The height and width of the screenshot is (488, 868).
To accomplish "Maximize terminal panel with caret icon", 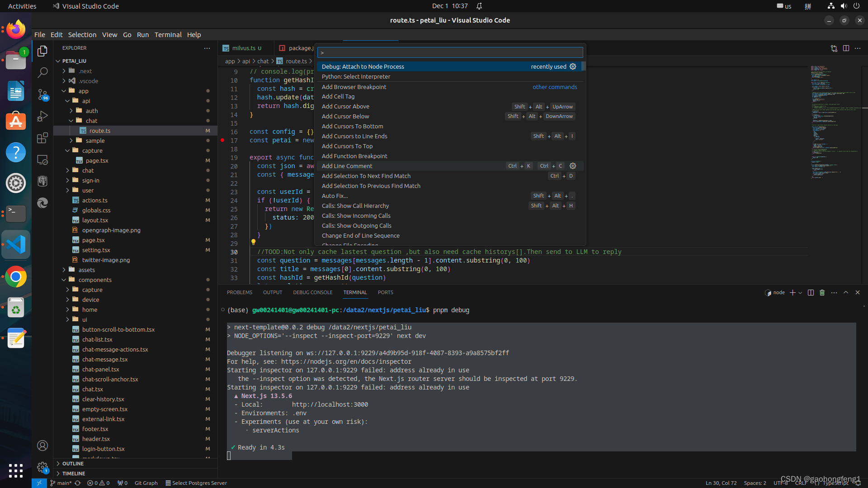I will (846, 293).
